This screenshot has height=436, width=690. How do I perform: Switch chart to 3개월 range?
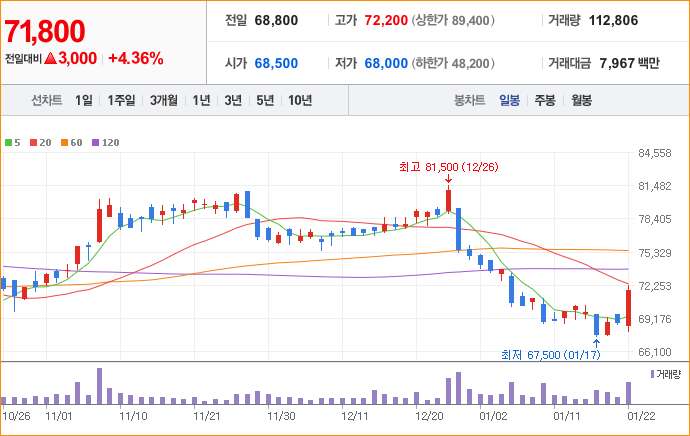click(164, 100)
